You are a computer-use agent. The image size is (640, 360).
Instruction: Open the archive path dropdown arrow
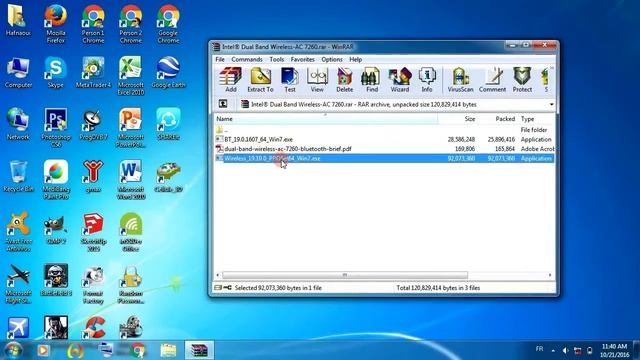(551, 104)
